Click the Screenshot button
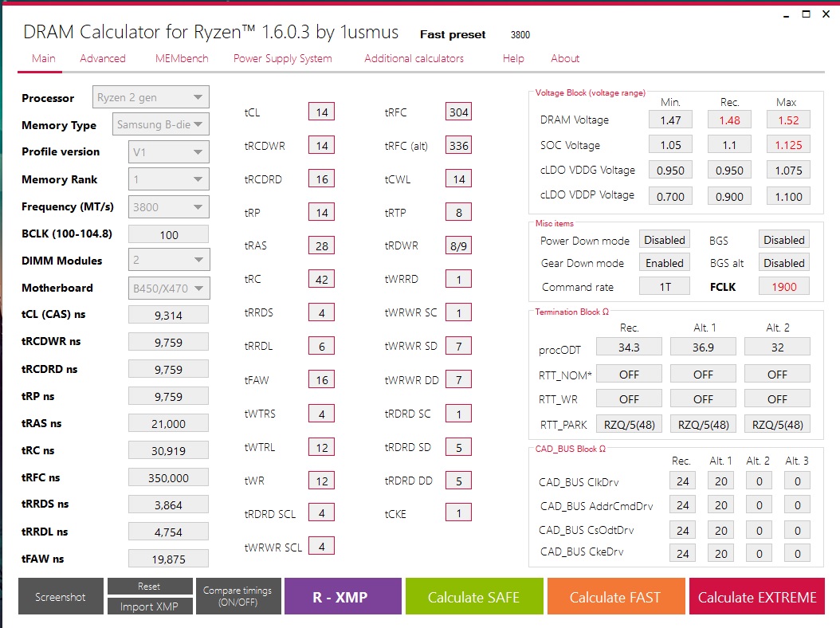The width and height of the screenshot is (840, 628). tap(61, 596)
